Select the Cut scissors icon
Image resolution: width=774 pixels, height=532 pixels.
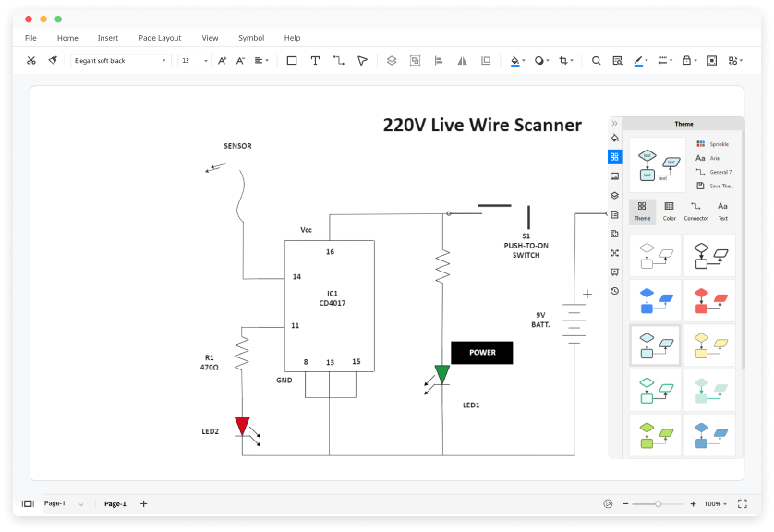pyautogui.click(x=31, y=60)
